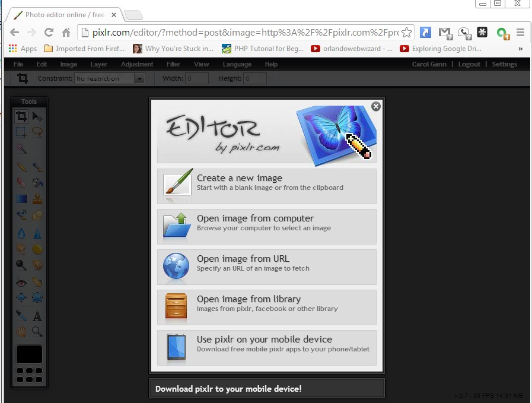Image resolution: width=532 pixels, height=403 pixels.
Task: Open the Chrome hamburger menu
Action: (521, 32)
